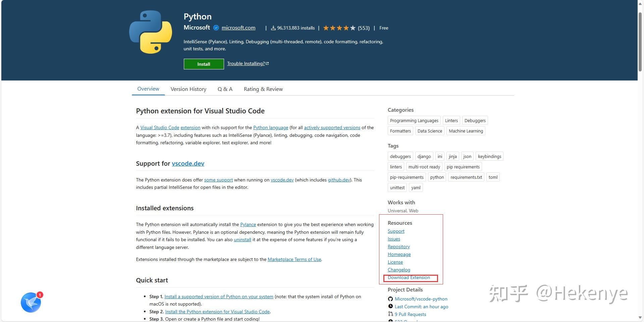Click the Python extension logo
The image size is (644, 322).
click(151, 32)
